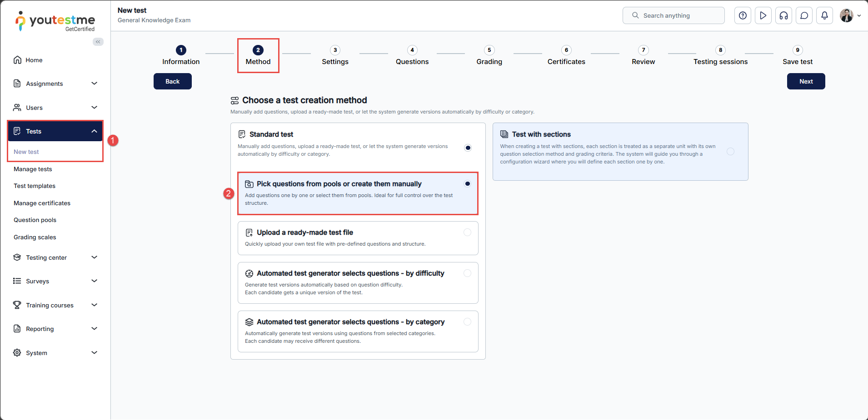Viewport: 868px width, 420px height.
Task: Click the youtestme logo
Action: click(x=55, y=21)
